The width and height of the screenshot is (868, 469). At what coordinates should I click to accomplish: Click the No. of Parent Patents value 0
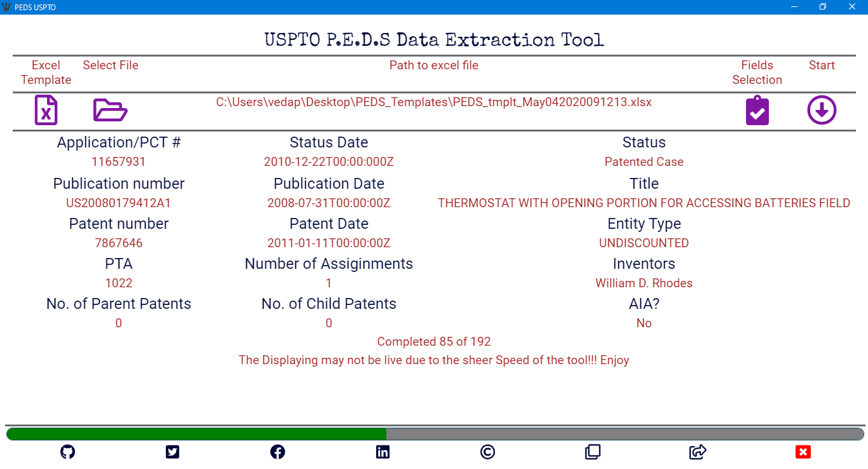click(119, 323)
